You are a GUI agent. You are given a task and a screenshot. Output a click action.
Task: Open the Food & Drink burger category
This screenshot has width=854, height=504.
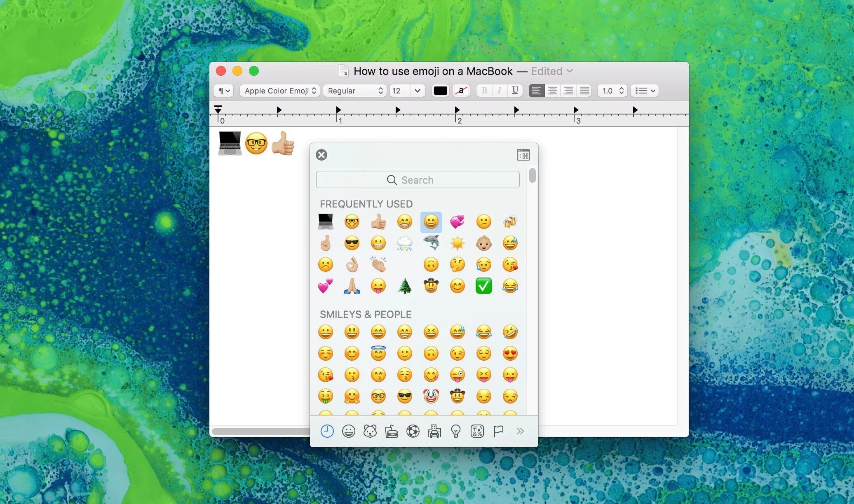coord(391,431)
